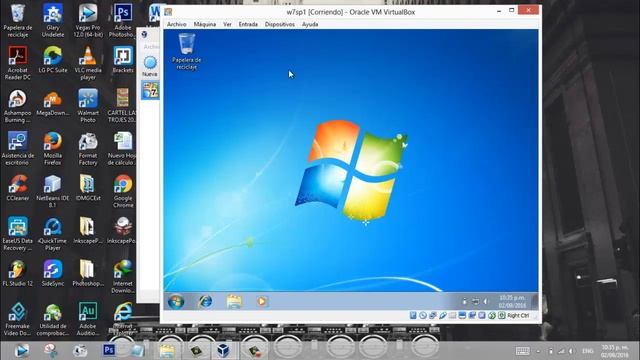Select host Papelera de reciclaje desktop icon
This screenshot has width=640, height=360.
coord(18,20)
